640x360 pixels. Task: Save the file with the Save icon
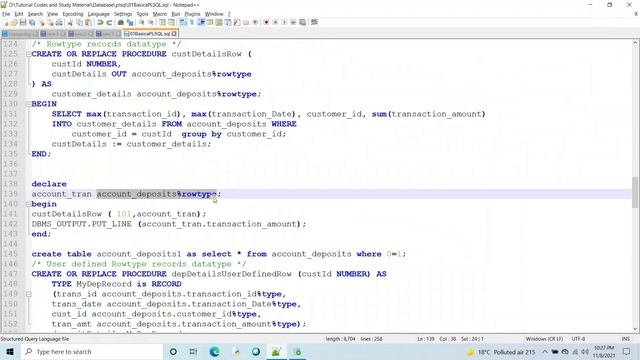23,22
